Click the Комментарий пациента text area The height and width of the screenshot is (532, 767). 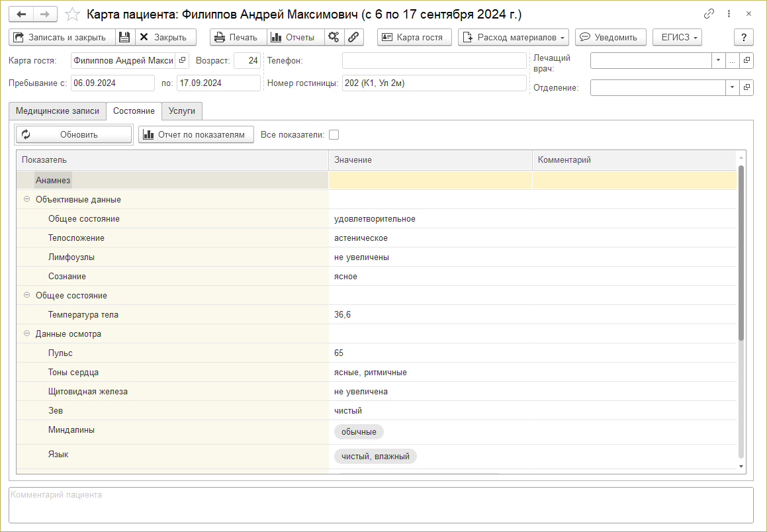[381, 505]
